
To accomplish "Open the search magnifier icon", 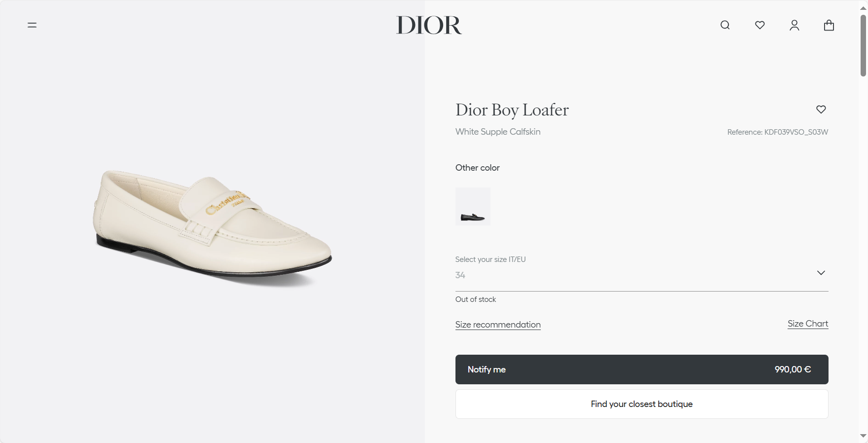I will [x=725, y=25].
